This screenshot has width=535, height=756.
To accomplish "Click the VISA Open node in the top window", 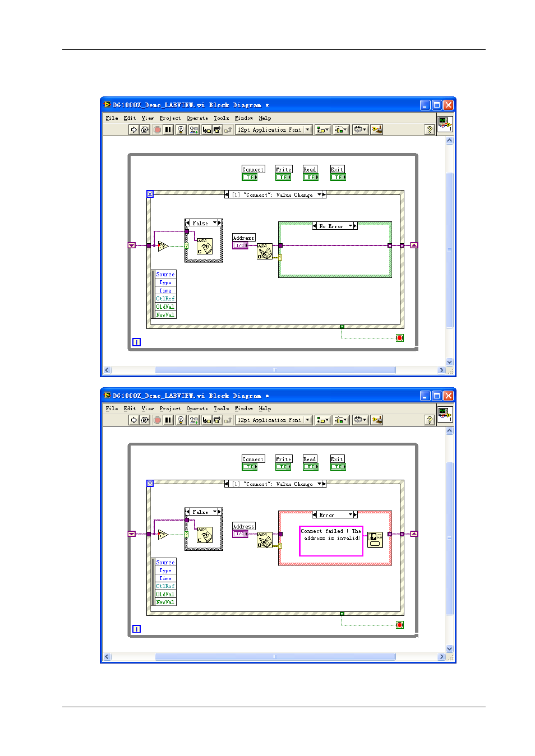I will (265, 251).
